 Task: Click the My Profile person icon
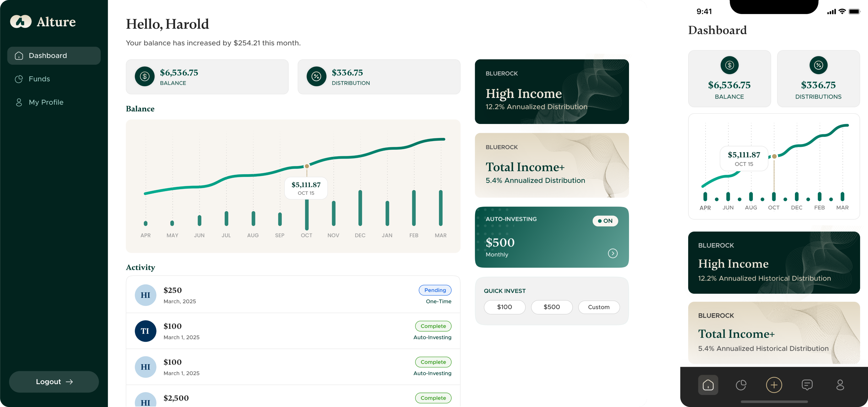coord(19,102)
